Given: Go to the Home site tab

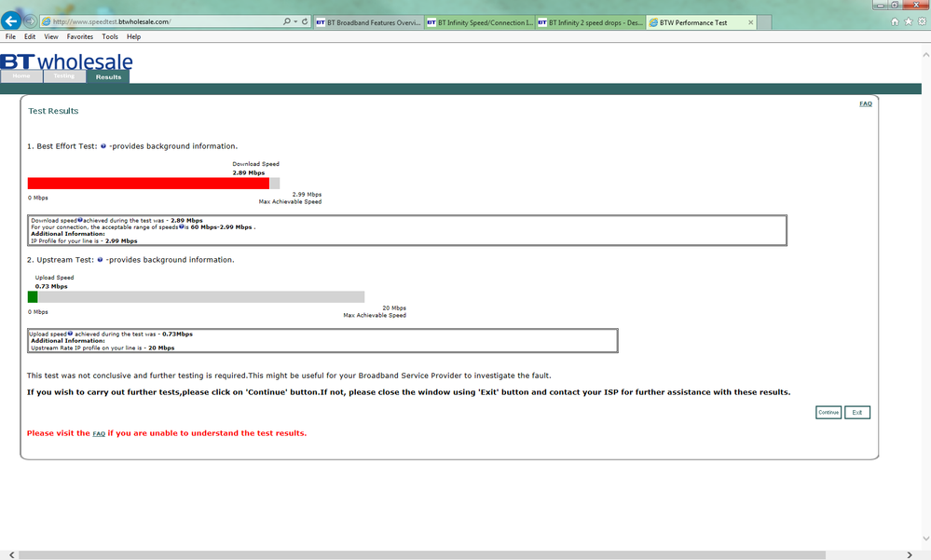Looking at the screenshot, I should click(21, 76).
